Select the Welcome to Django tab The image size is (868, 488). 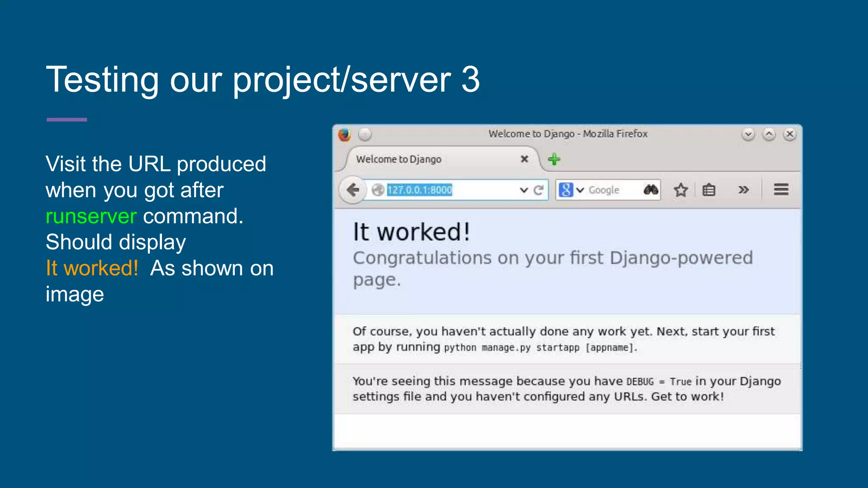pos(441,159)
